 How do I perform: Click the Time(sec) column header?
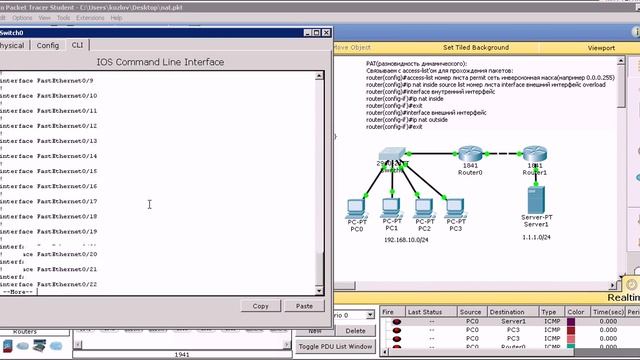tap(608, 312)
